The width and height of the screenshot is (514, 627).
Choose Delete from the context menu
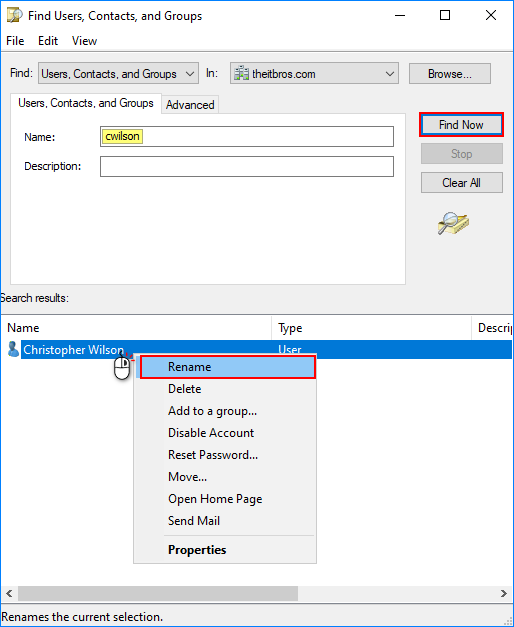(x=225, y=389)
